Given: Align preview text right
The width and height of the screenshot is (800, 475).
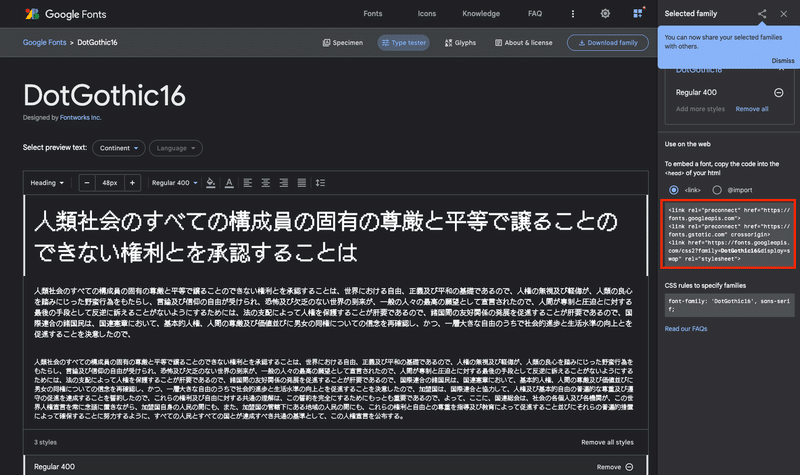Looking at the screenshot, I should pos(284,183).
